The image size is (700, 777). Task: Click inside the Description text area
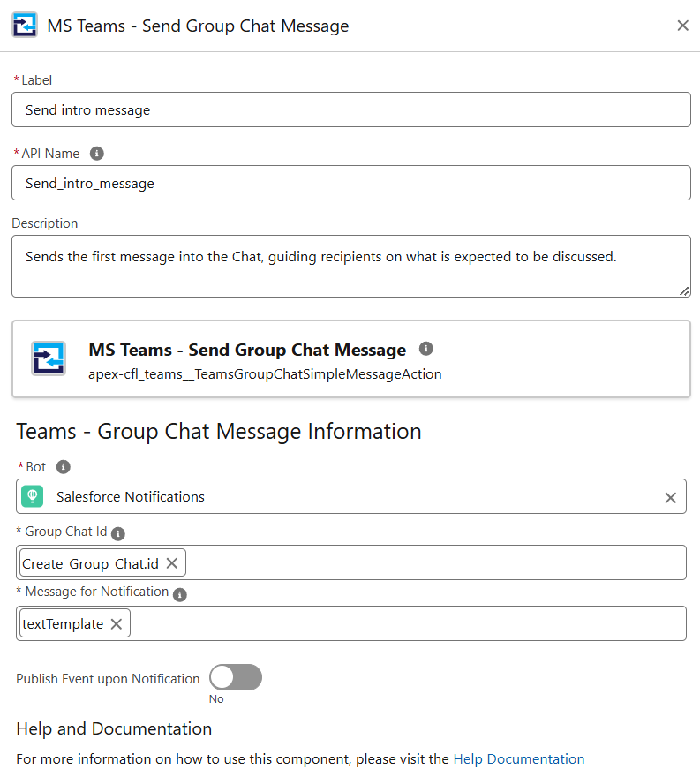pos(351,266)
